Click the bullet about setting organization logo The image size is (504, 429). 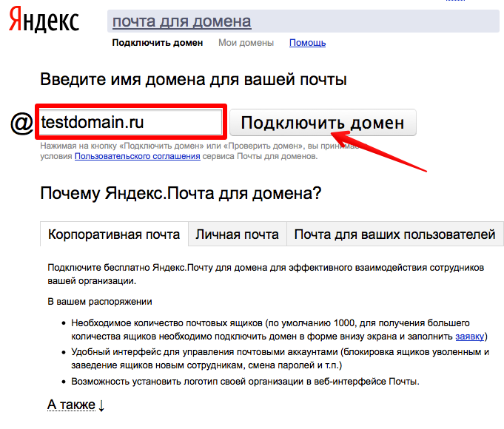(245, 382)
